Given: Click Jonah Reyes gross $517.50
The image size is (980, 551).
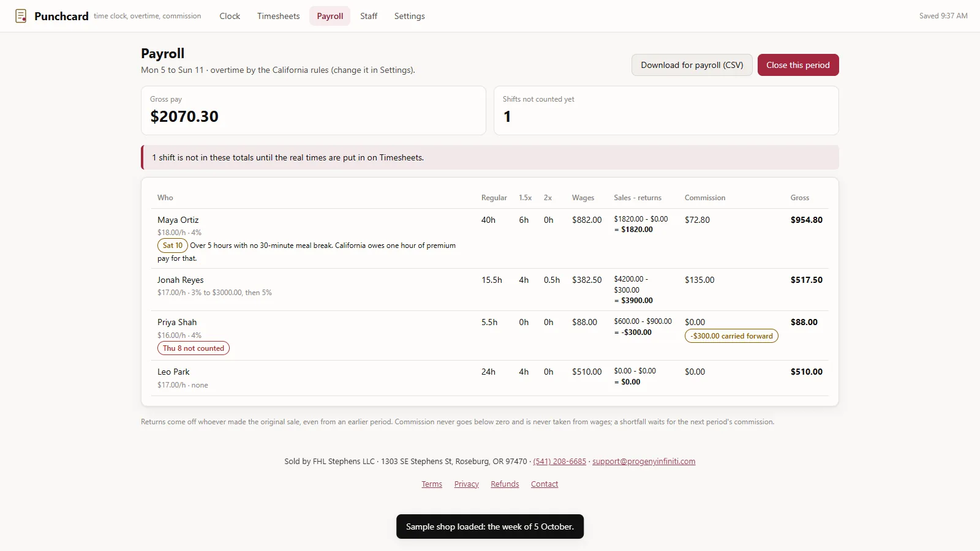Looking at the screenshot, I should pyautogui.click(x=807, y=280).
